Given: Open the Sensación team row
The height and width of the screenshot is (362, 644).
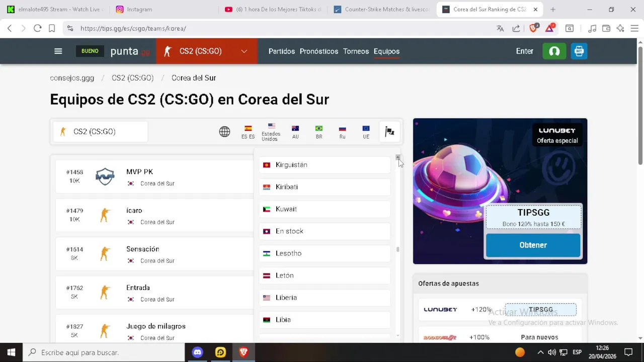Looking at the screenshot, I should click(x=154, y=254).
